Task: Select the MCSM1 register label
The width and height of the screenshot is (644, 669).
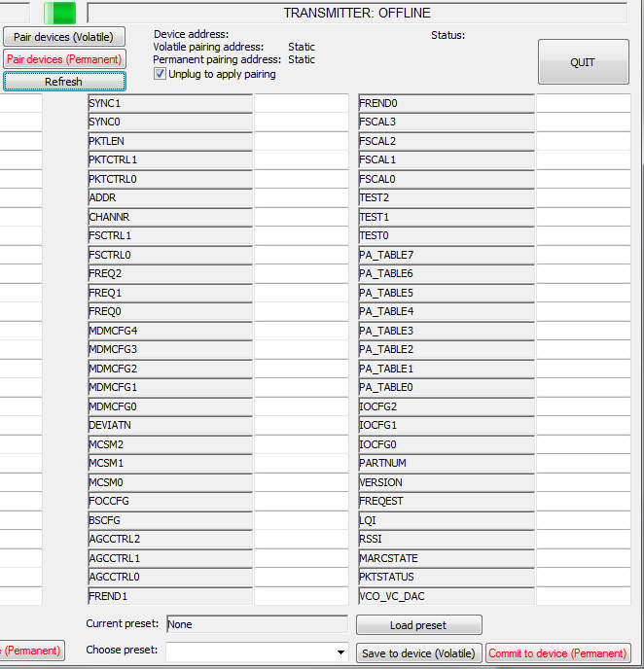Action: coord(170,464)
